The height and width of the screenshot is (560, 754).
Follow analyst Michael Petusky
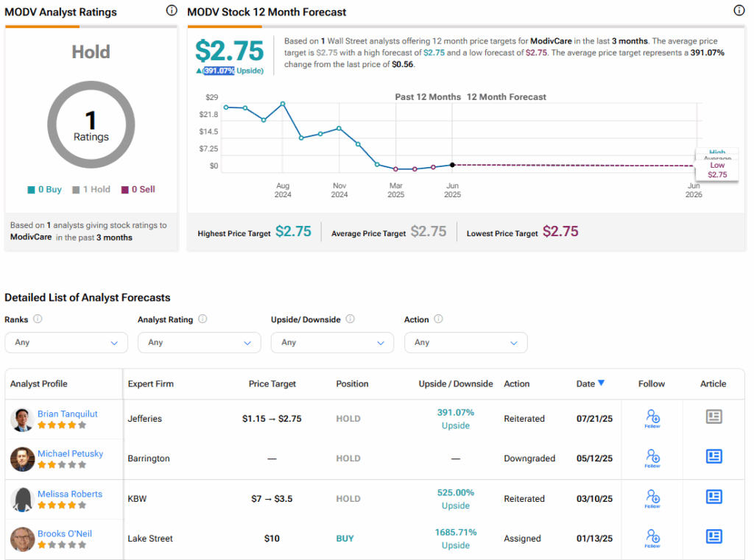tap(652, 458)
